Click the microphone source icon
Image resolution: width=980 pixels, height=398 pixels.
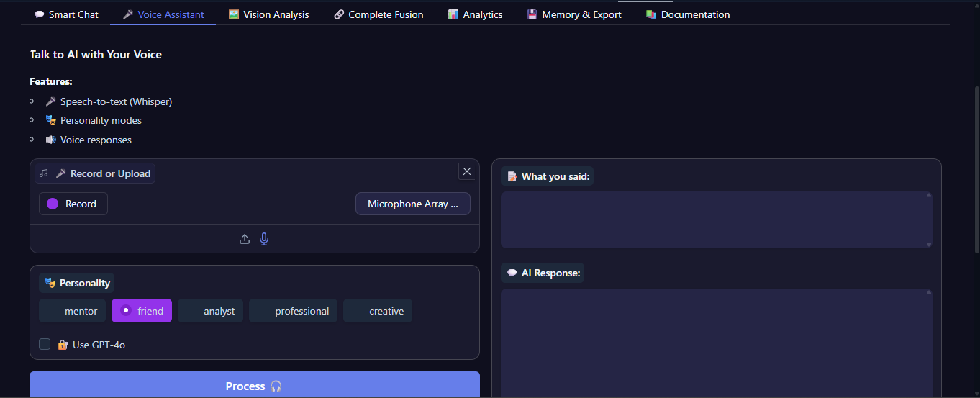click(264, 239)
